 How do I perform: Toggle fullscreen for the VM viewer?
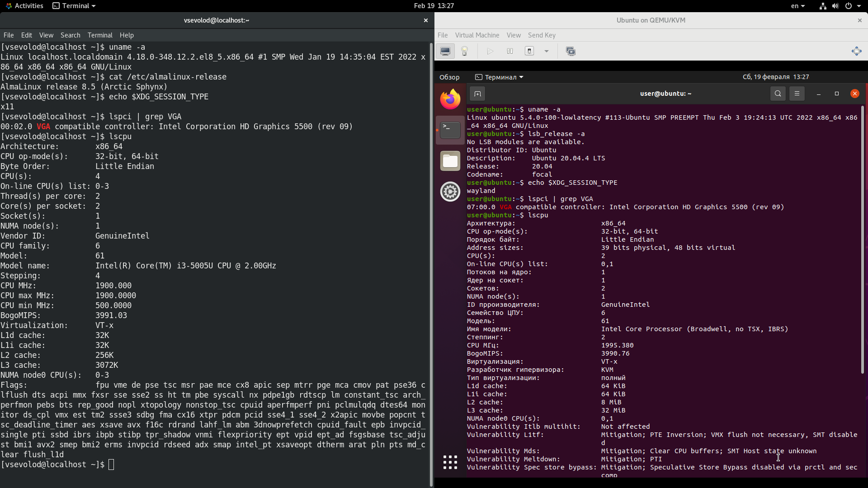click(x=856, y=51)
